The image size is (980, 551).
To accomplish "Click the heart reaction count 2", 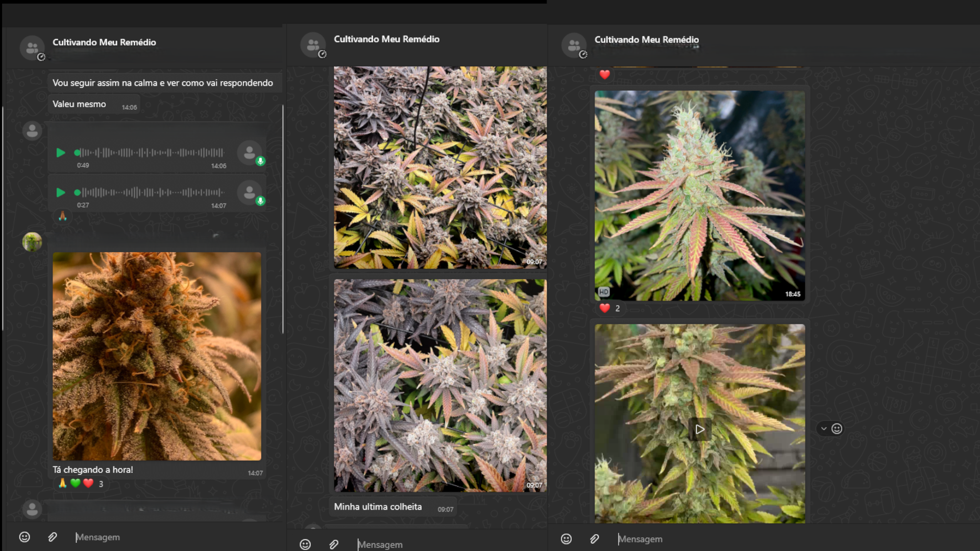I will 610,308.
